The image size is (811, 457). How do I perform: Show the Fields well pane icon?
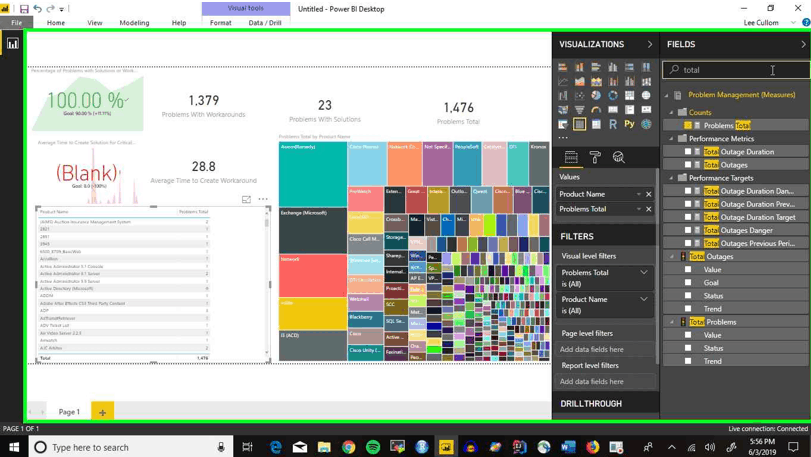coord(571,157)
